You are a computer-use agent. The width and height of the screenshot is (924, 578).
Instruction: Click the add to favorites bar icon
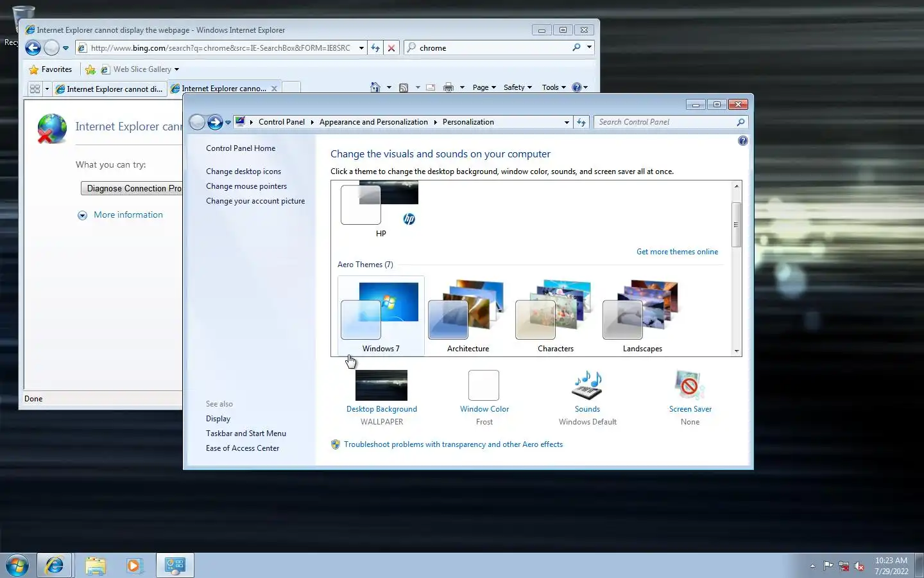pos(90,69)
